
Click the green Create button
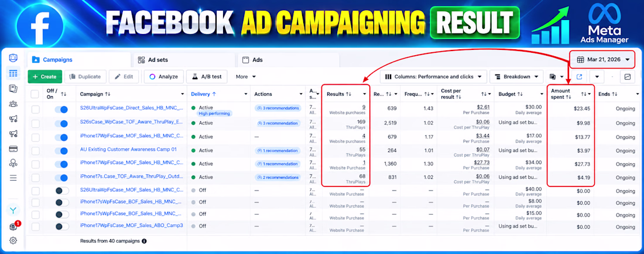[44, 77]
